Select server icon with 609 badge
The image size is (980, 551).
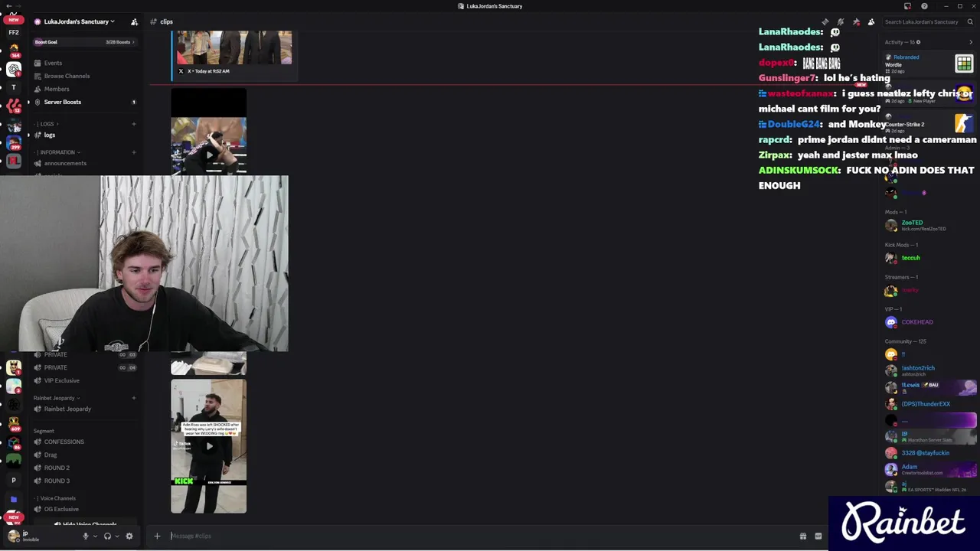point(14,422)
